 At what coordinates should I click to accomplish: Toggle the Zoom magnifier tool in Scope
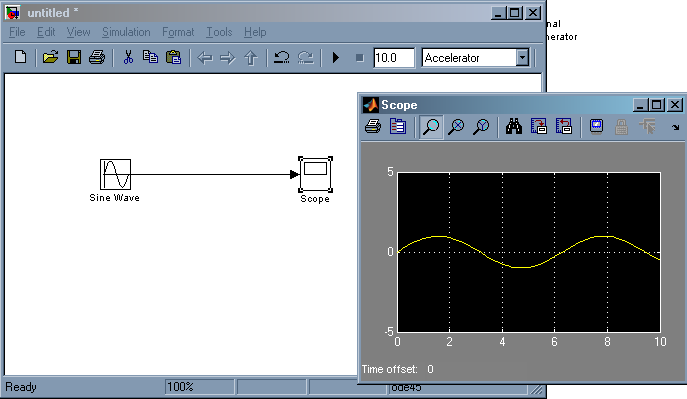click(431, 127)
